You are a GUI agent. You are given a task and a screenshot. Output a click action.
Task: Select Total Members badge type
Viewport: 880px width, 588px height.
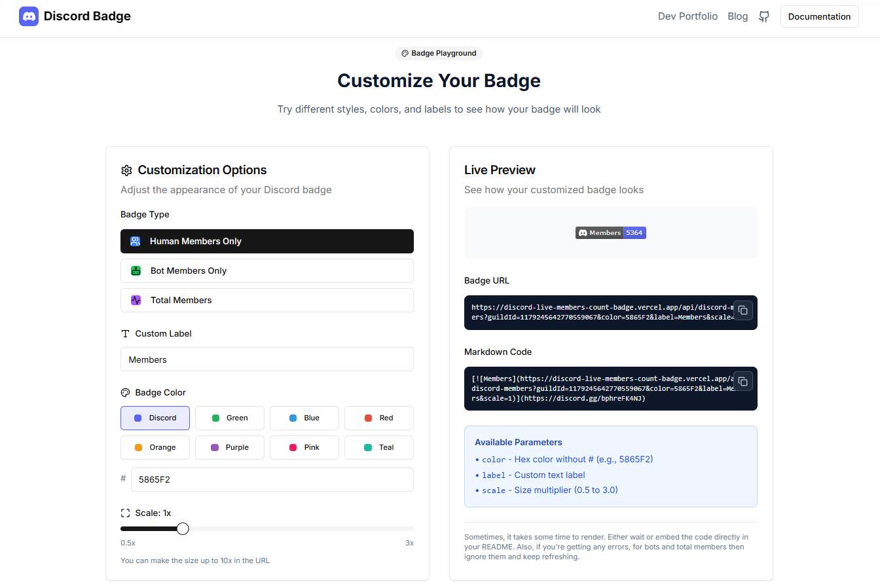pyautogui.click(x=266, y=300)
